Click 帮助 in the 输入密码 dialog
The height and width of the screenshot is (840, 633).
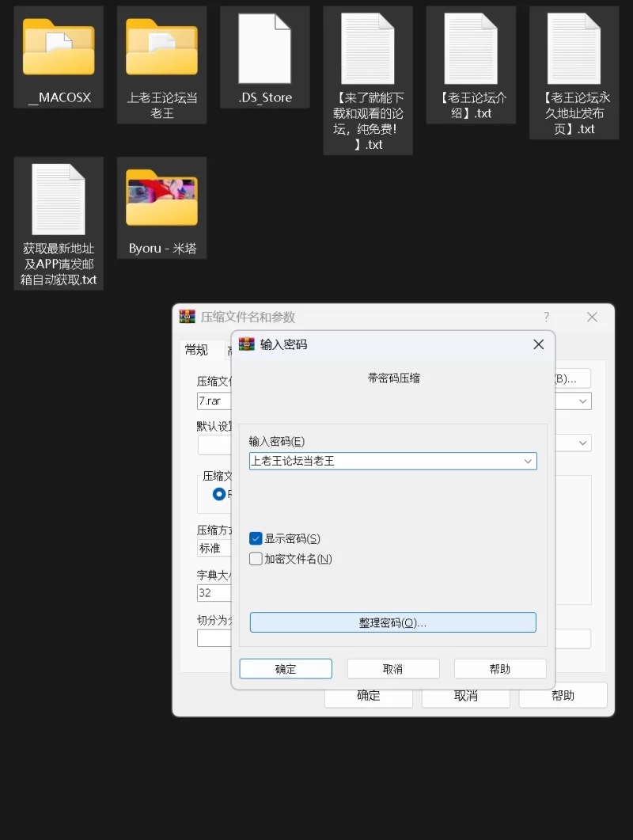tap(500, 668)
